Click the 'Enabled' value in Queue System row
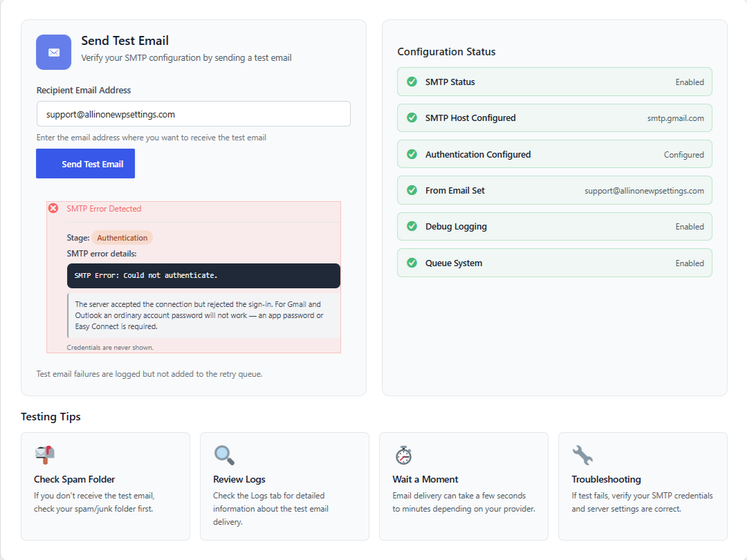This screenshot has height=560, width=747. pyautogui.click(x=690, y=263)
